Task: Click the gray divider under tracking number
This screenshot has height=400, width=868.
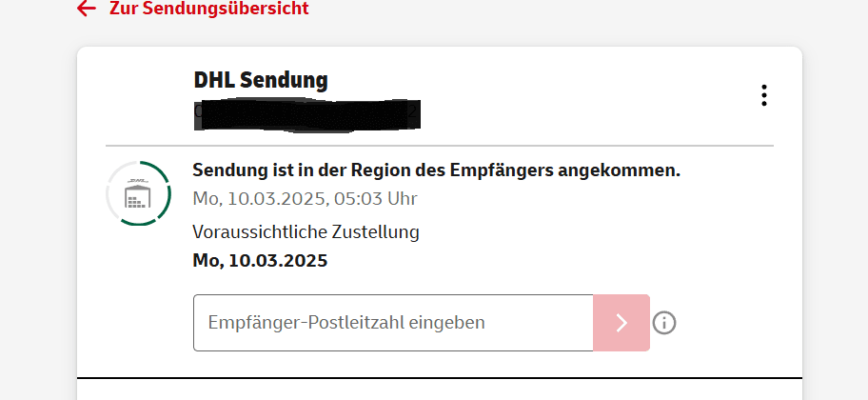Action: click(440, 146)
